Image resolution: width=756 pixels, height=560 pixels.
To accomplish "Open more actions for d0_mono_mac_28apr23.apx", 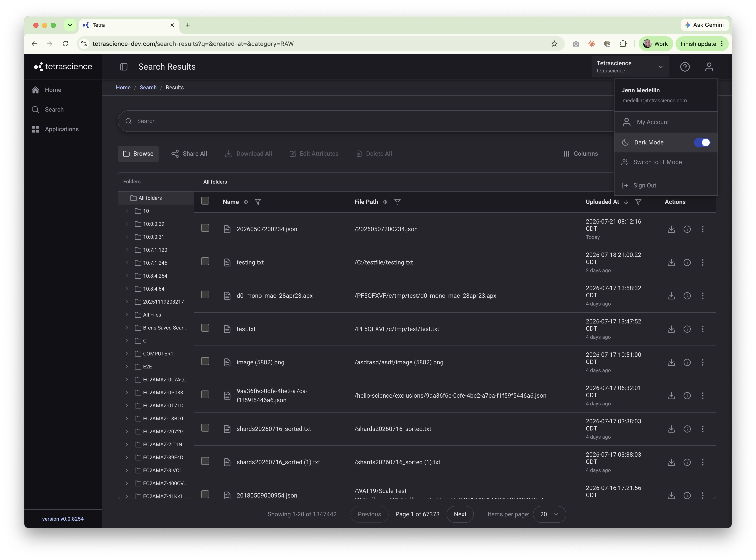I will click(x=702, y=296).
